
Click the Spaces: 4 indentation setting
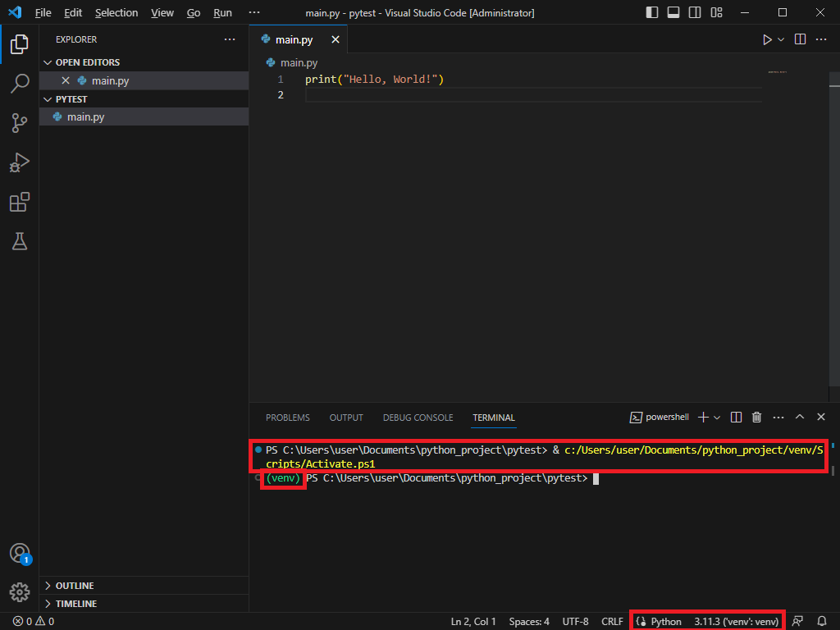[529, 622]
